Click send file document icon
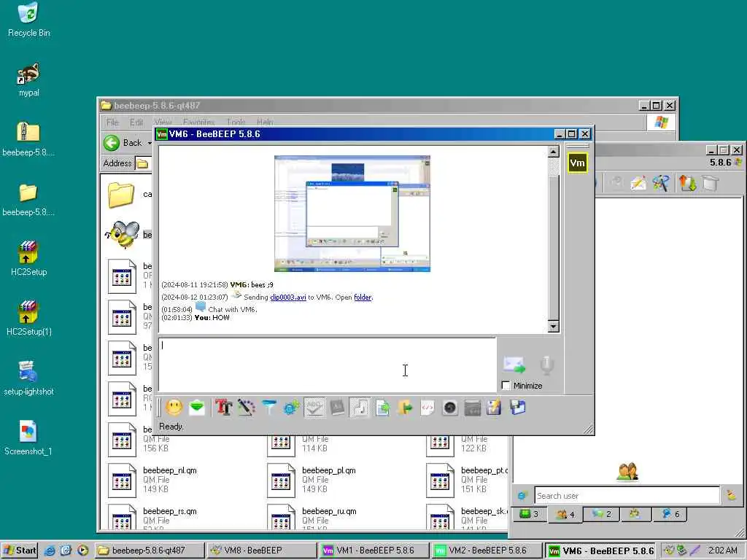The image size is (747, 560). [382, 408]
